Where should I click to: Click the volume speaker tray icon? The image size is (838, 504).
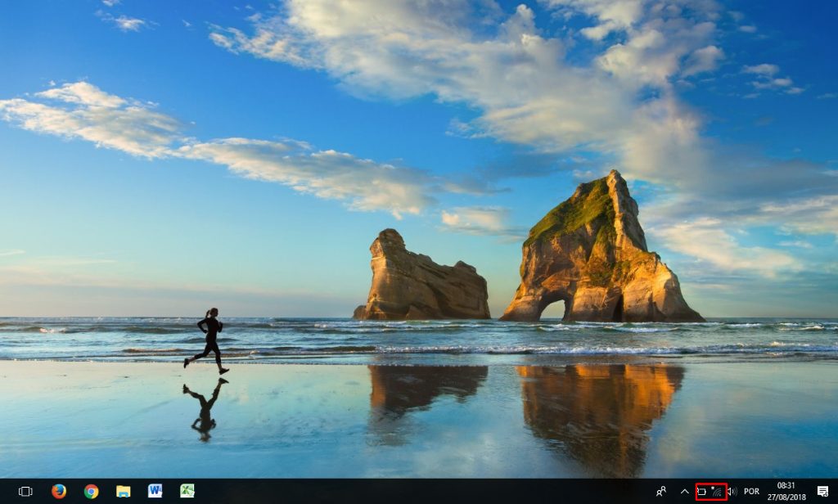pos(732,492)
